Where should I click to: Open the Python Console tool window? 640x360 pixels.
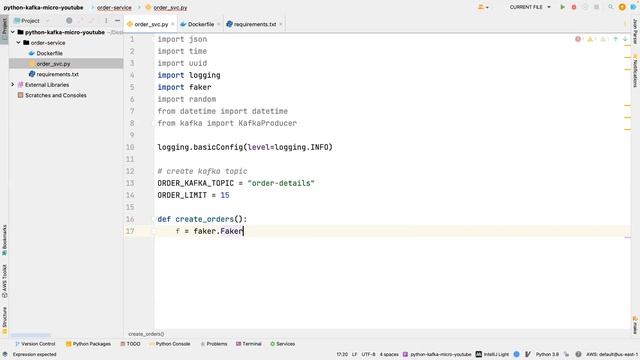pos(170,344)
